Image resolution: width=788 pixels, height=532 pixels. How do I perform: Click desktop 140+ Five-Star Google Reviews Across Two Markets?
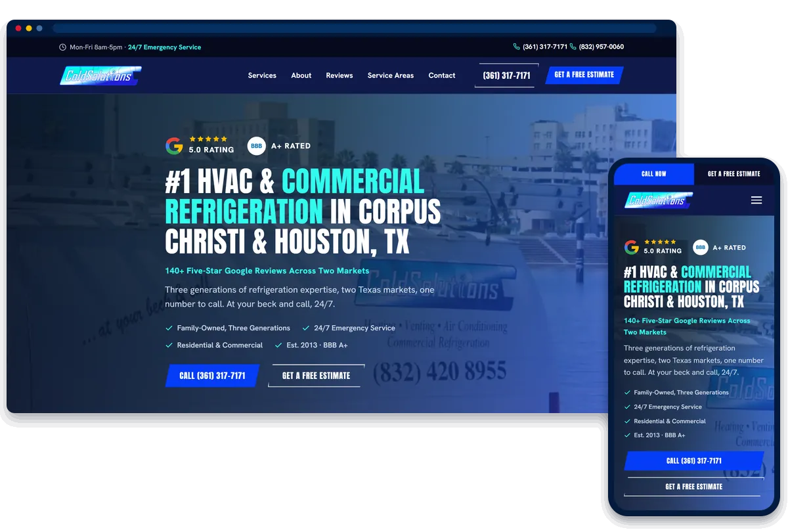tap(267, 271)
